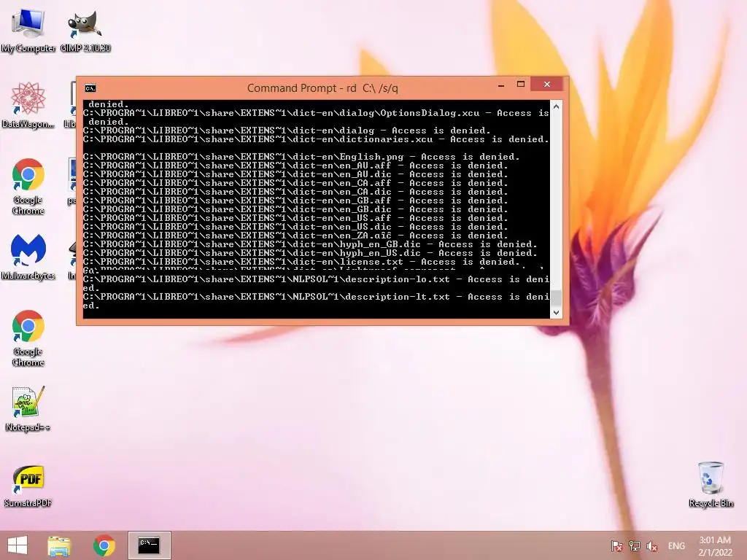The width and height of the screenshot is (747, 560).
Task: Launch GIMP 2.10.30 from desktop
Action: point(85,29)
